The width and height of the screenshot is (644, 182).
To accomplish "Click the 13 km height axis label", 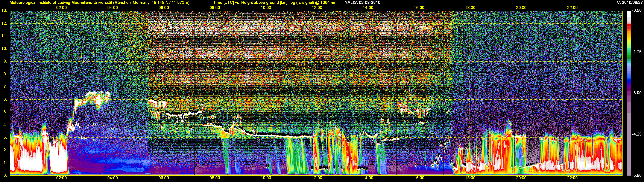I will click(x=4, y=10).
